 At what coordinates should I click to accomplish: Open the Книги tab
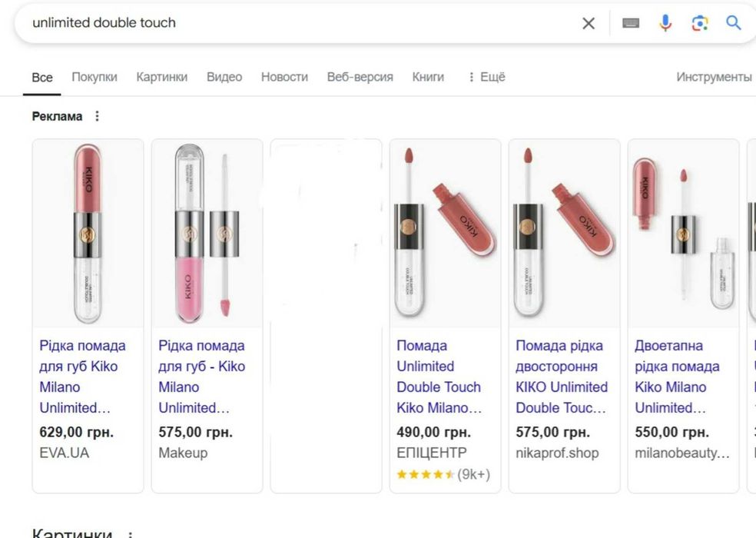click(x=428, y=77)
